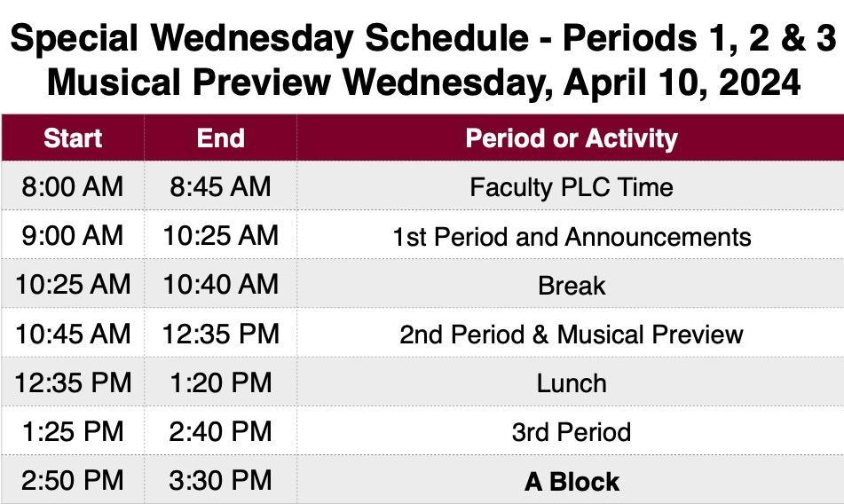Click the End column header
This screenshot has height=504, width=844.
(x=220, y=138)
